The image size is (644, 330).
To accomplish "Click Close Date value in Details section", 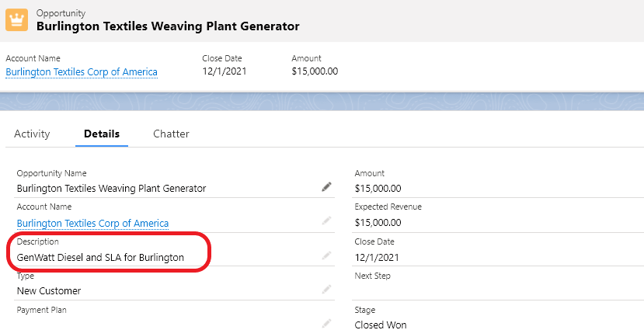I will tap(376, 257).
